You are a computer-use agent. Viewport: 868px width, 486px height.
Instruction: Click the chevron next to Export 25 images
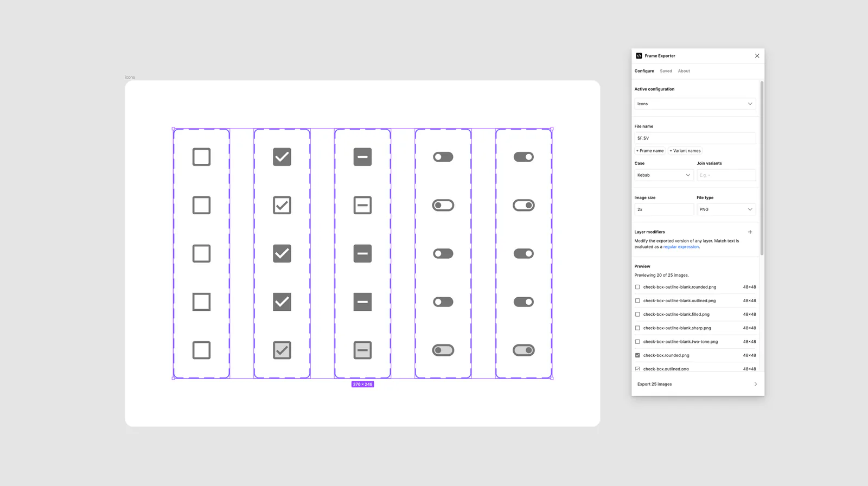755,384
